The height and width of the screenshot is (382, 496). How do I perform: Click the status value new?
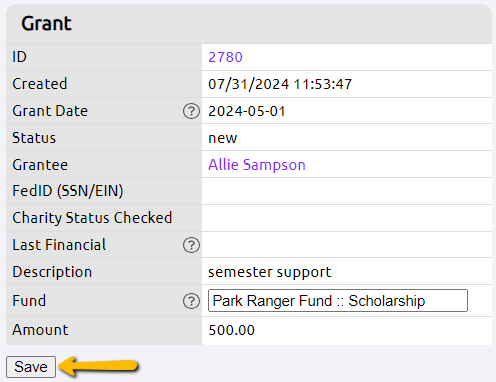223,138
